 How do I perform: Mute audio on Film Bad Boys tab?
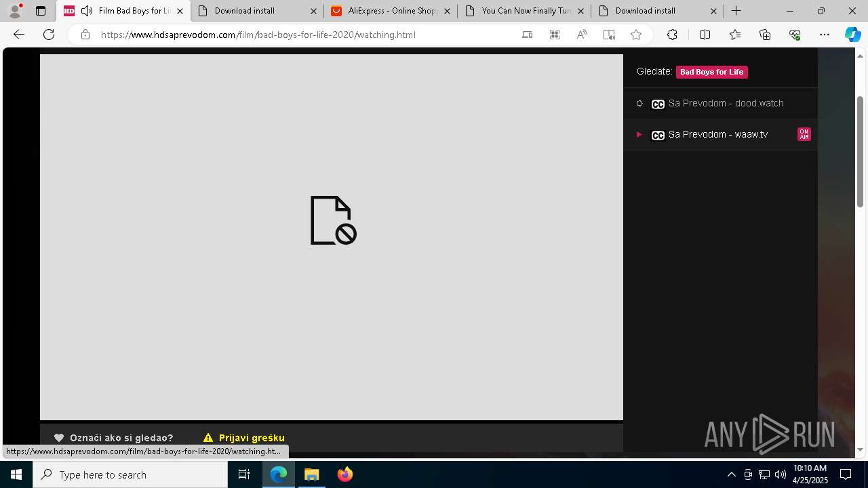[x=87, y=11]
